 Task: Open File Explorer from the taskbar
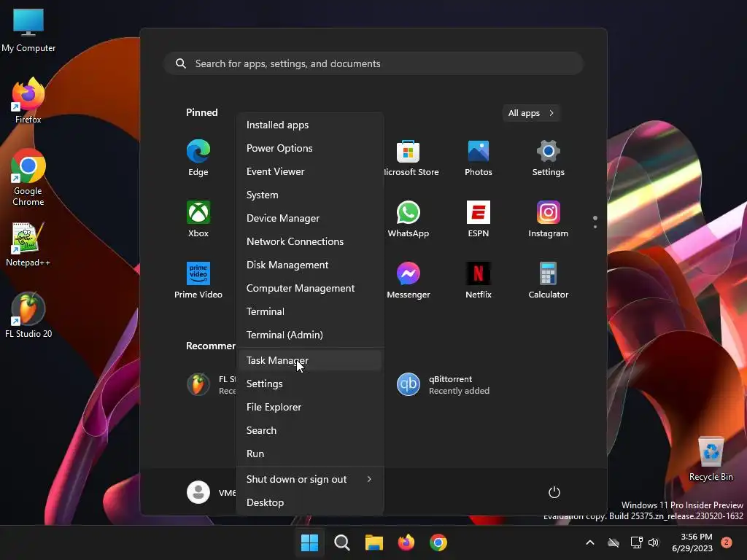(374, 542)
